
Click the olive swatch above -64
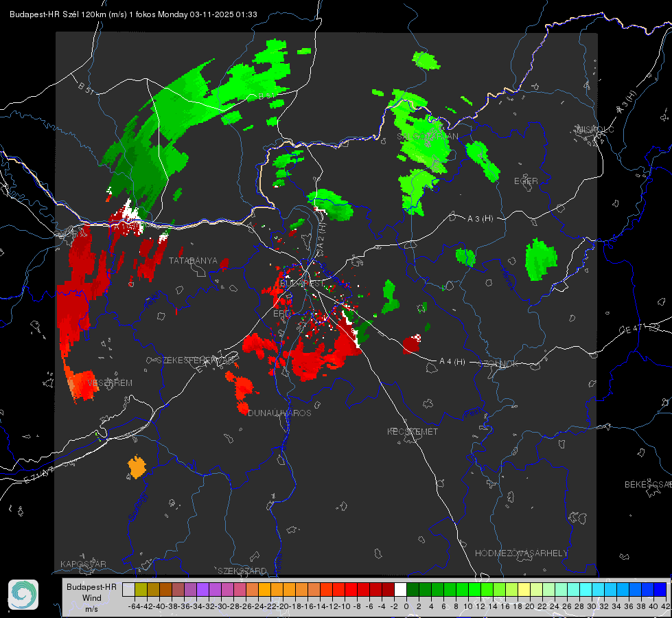(141, 589)
